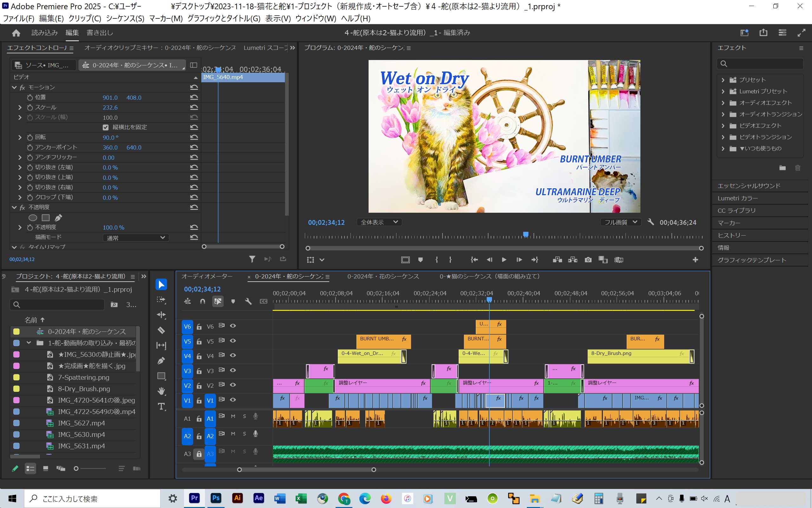Image resolution: width=812 pixels, height=508 pixels.
Task: Create ellipse opacity mask
Action: point(33,218)
